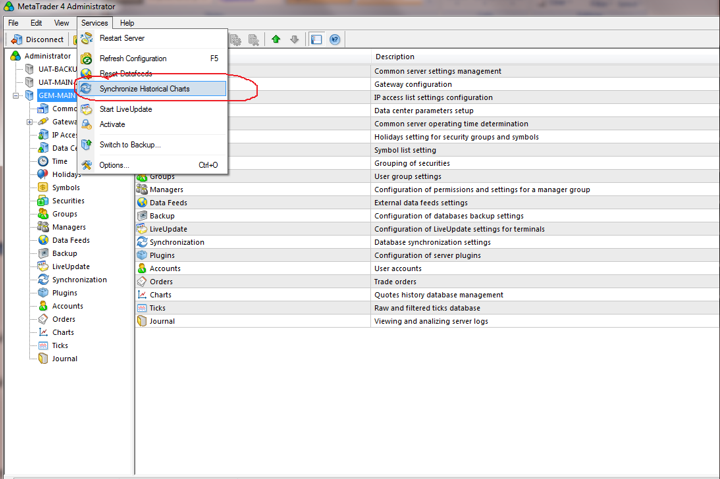
Task: Select IP Access item in tree
Action: (64, 135)
